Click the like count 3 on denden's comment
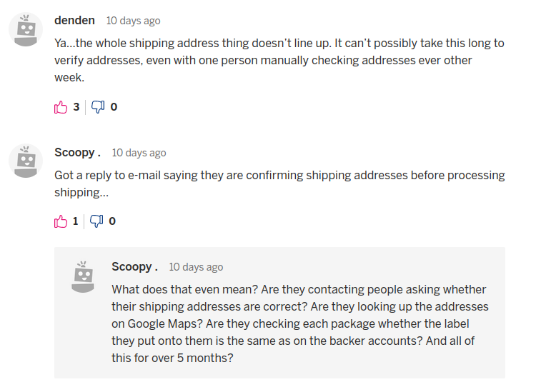Screen dimensions: 541x392 click(x=76, y=107)
